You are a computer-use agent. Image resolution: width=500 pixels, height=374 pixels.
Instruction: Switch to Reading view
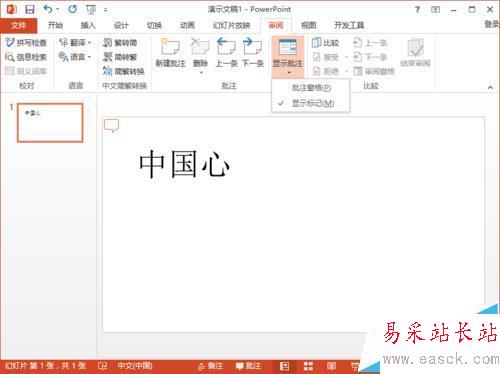331,366
